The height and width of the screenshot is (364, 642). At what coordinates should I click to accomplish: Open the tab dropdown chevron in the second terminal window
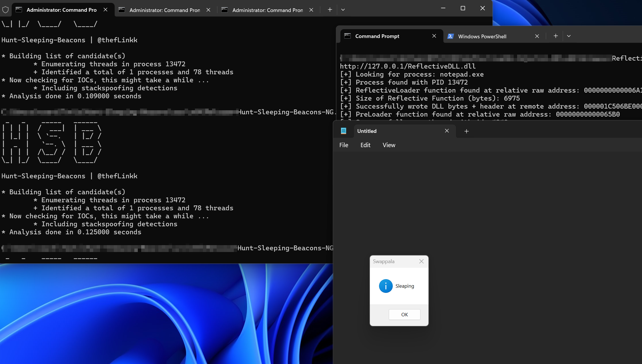tap(569, 36)
